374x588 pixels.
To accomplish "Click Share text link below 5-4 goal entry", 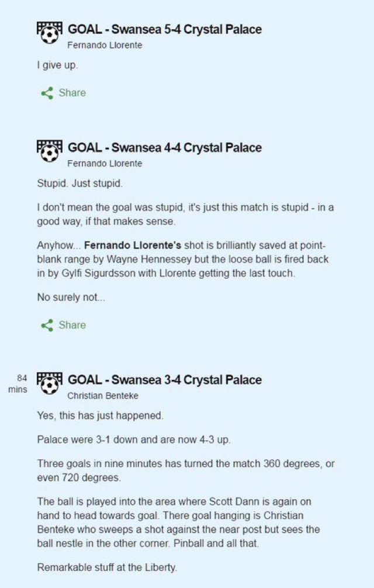I will pyautogui.click(x=72, y=92).
